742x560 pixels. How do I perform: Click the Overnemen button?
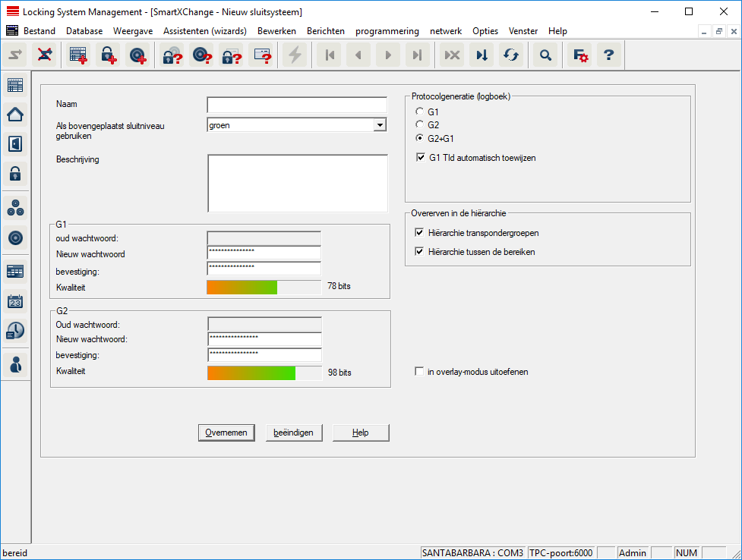226,433
